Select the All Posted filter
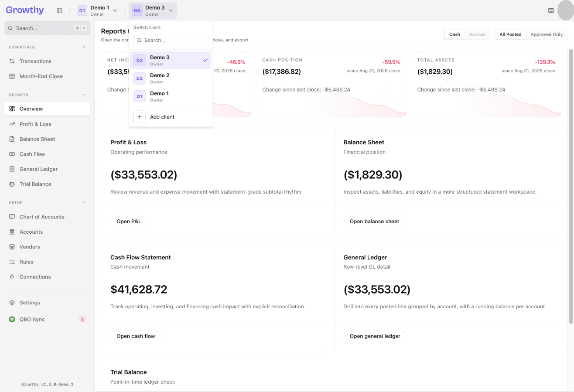This screenshot has height=392, width=574. [x=510, y=34]
